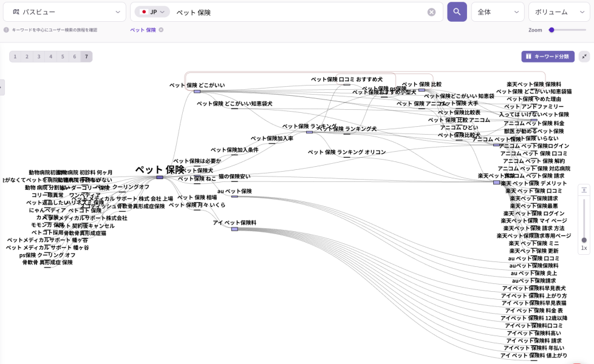Expand the 全体 filter dropdown
Screen dimensions: 594x364
coord(497,12)
